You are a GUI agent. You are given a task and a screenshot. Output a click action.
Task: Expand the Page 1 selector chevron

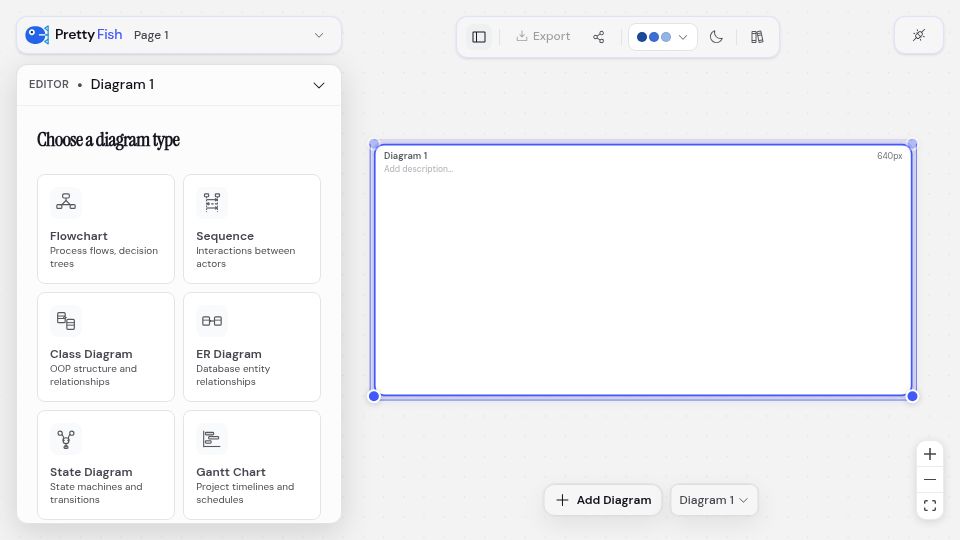[x=319, y=35]
